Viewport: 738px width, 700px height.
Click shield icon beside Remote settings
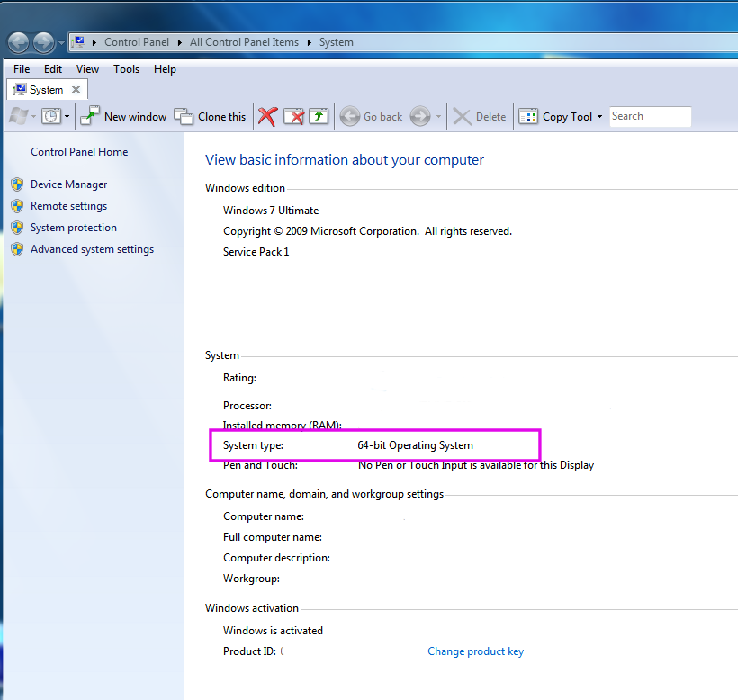tap(17, 206)
